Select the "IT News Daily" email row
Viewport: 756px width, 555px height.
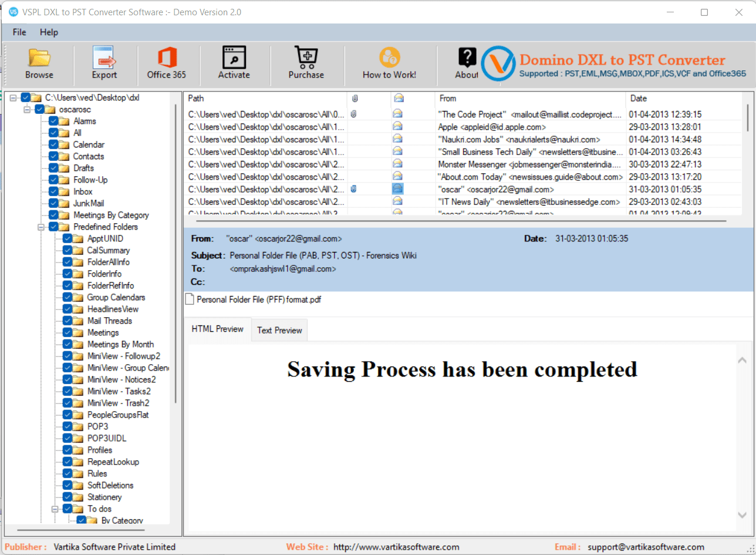coord(463,201)
